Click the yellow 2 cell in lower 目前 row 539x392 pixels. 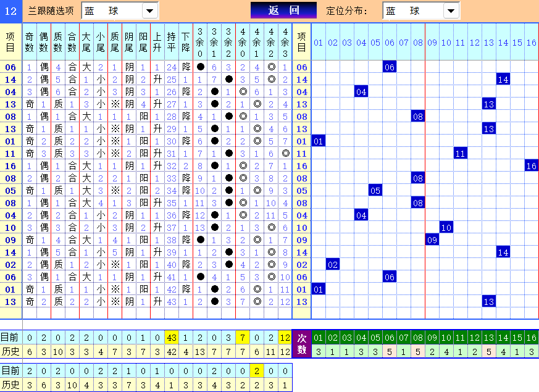257,370
